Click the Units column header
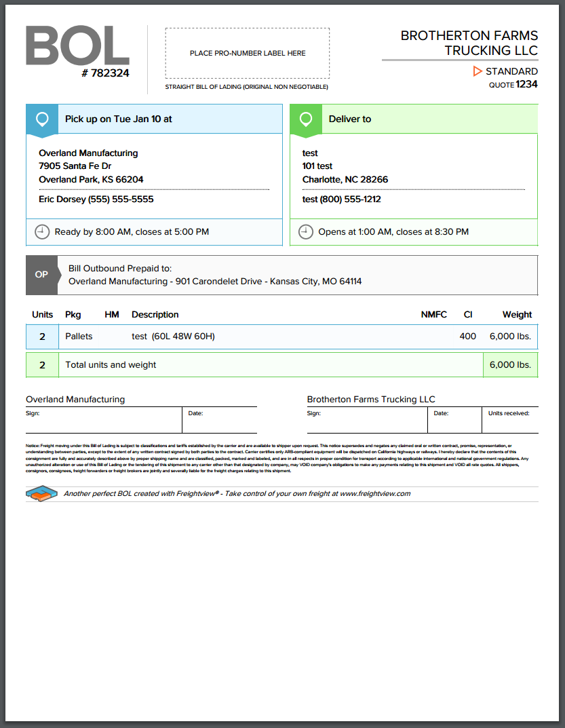The height and width of the screenshot is (728, 565). point(42,314)
